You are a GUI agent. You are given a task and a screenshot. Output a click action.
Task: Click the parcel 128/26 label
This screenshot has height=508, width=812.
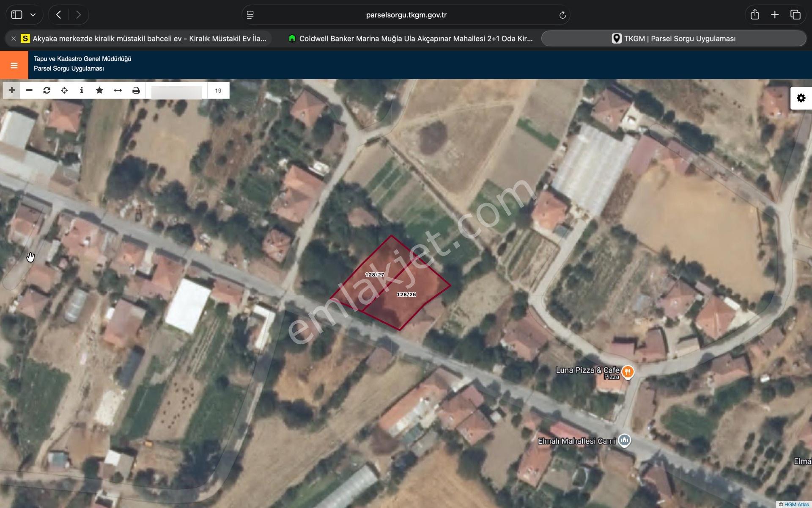pyautogui.click(x=406, y=294)
